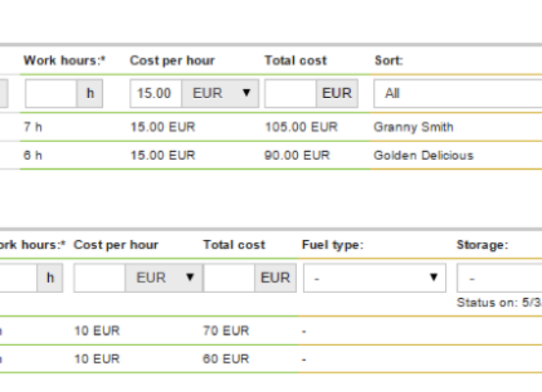
Task: Open the EUR currency dropdown beside 15.00
Action: 221,93
